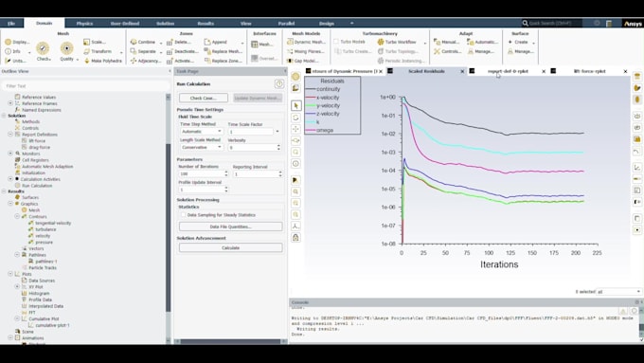Switch to the Physics ribbon tab

coord(84,24)
